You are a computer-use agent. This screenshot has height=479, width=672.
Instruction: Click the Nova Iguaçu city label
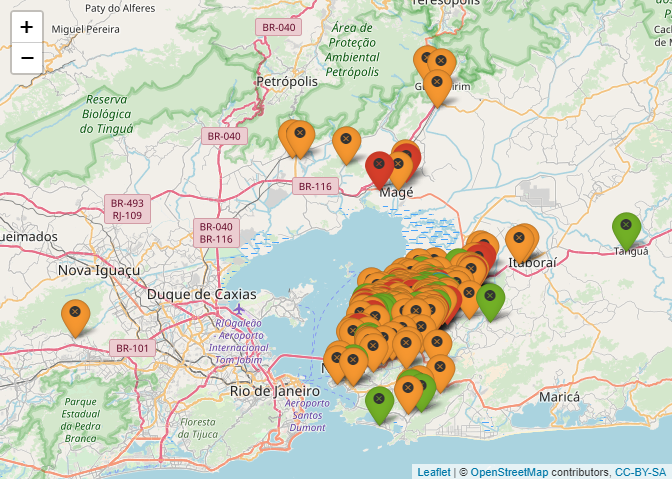pyautogui.click(x=99, y=270)
